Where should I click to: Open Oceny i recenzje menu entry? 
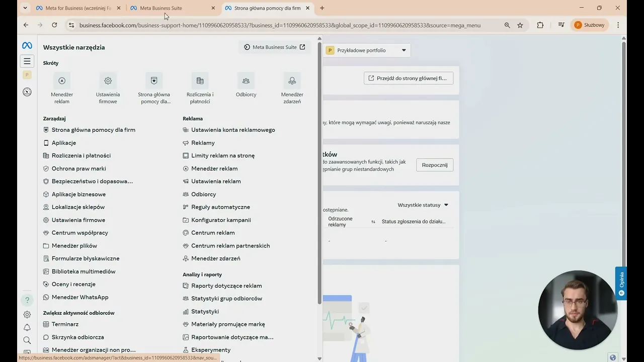coord(69,284)
